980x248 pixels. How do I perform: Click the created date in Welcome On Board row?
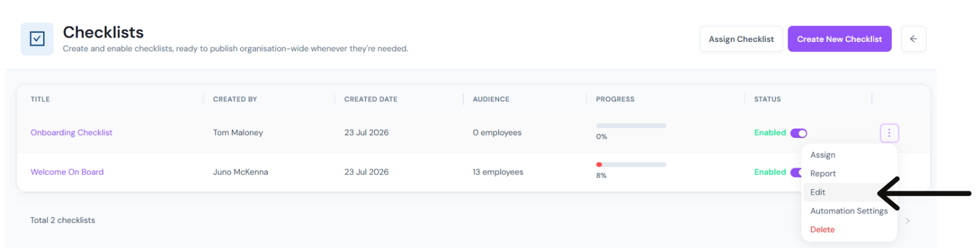click(x=366, y=172)
